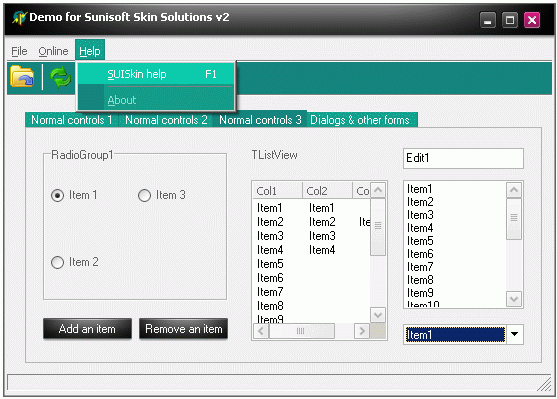Click list box scroll up arrow
Image resolution: width=557 pixels, height=399 pixels.
pos(514,190)
